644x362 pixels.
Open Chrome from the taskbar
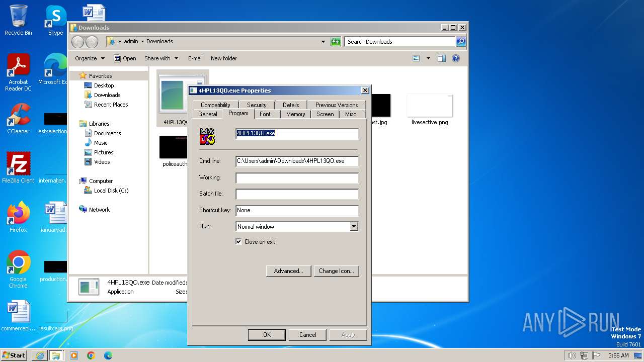point(91,355)
